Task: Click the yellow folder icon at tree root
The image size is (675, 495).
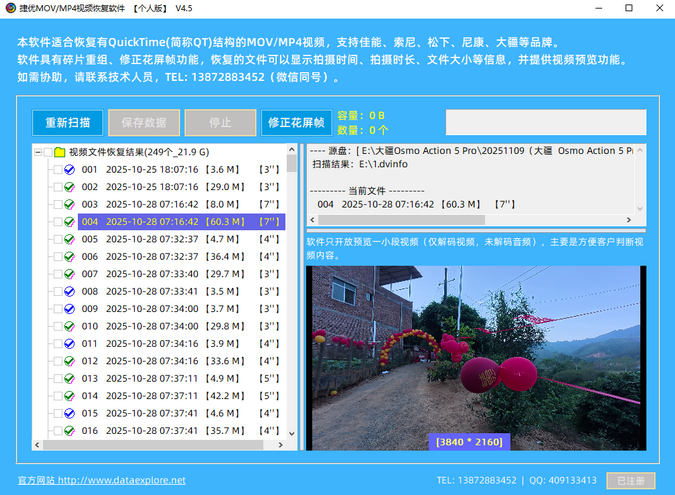Action: point(60,152)
